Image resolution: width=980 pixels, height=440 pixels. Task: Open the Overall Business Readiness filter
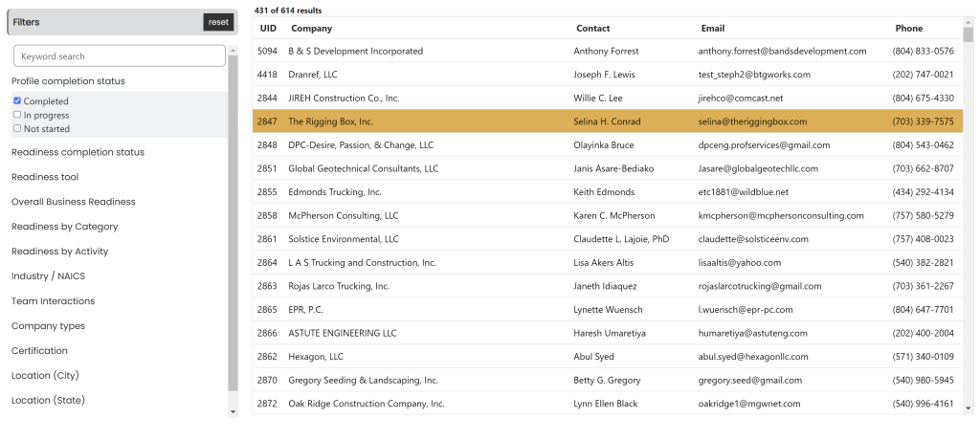click(x=73, y=202)
